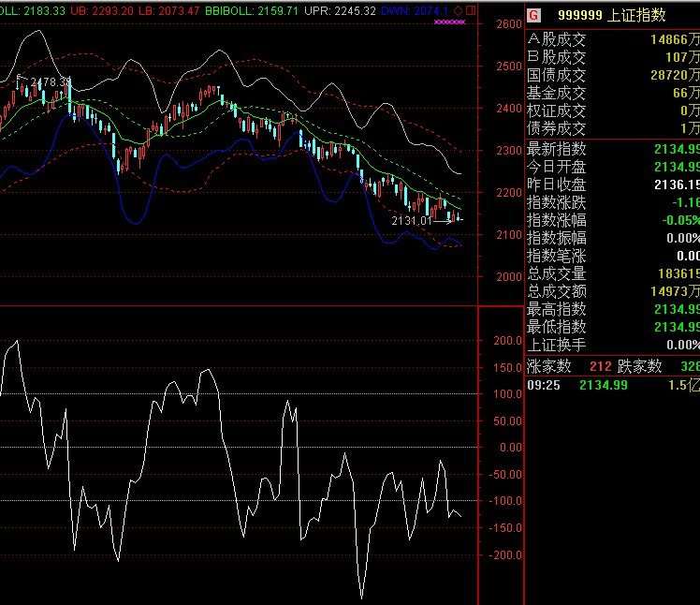
Task: Click the 2600 price axis label
Action: 509,24
